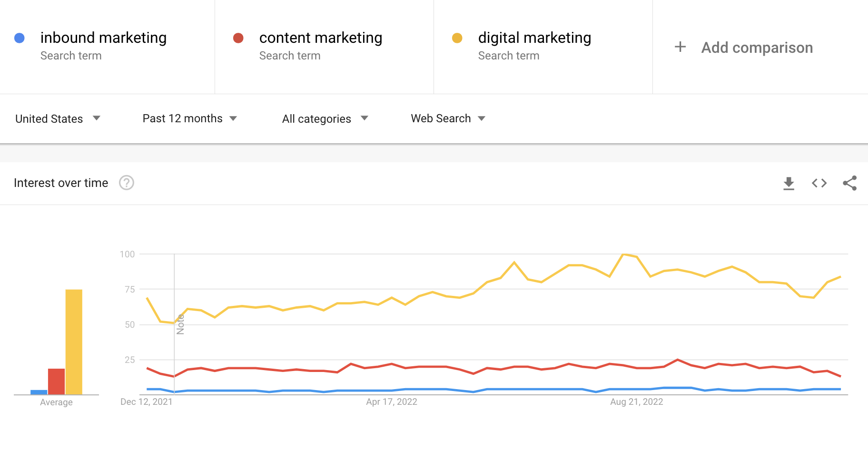Edit the digital marketing search term

click(x=534, y=38)
